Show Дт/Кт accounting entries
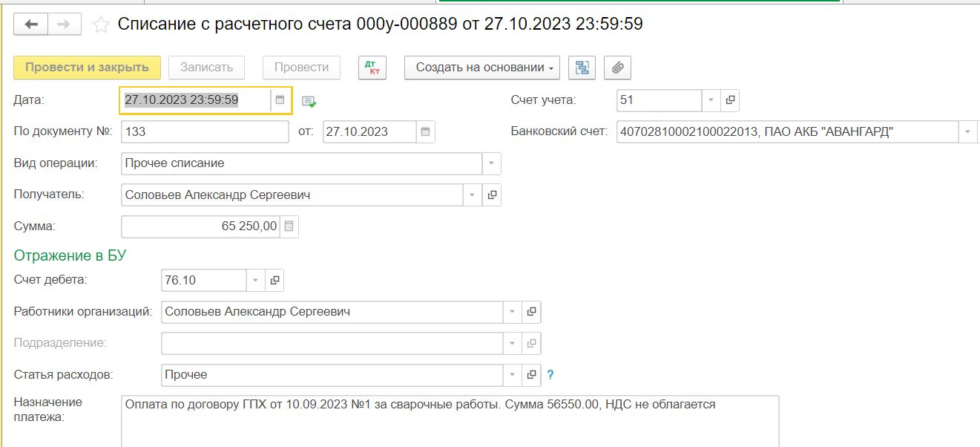980x447 pixels. [372, 68]
